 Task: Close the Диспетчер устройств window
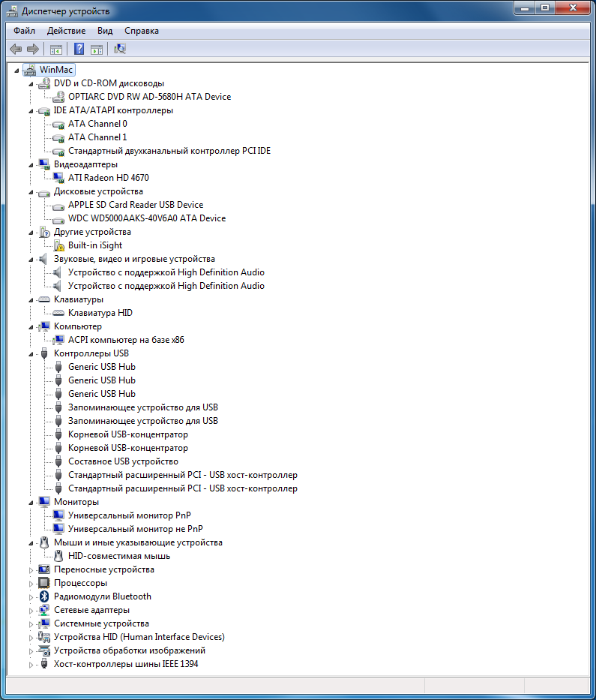pyautogui.click(x=573, y=8)
